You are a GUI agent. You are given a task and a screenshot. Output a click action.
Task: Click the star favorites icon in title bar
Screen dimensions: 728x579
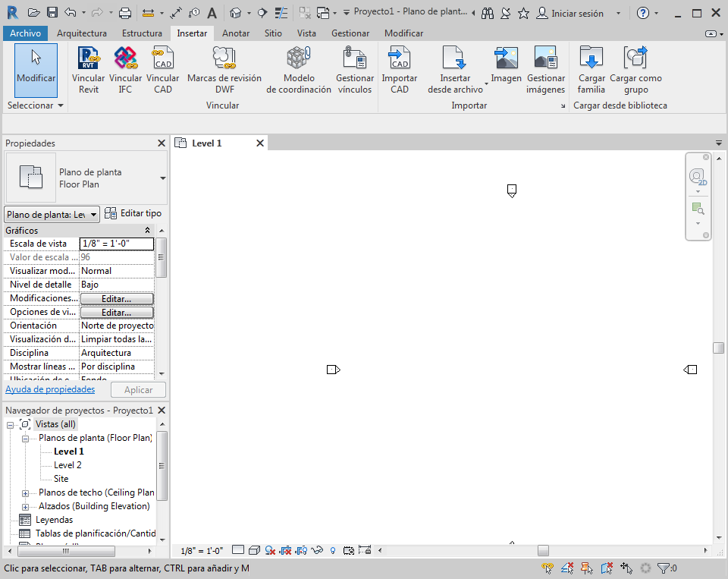pos(523,13)
